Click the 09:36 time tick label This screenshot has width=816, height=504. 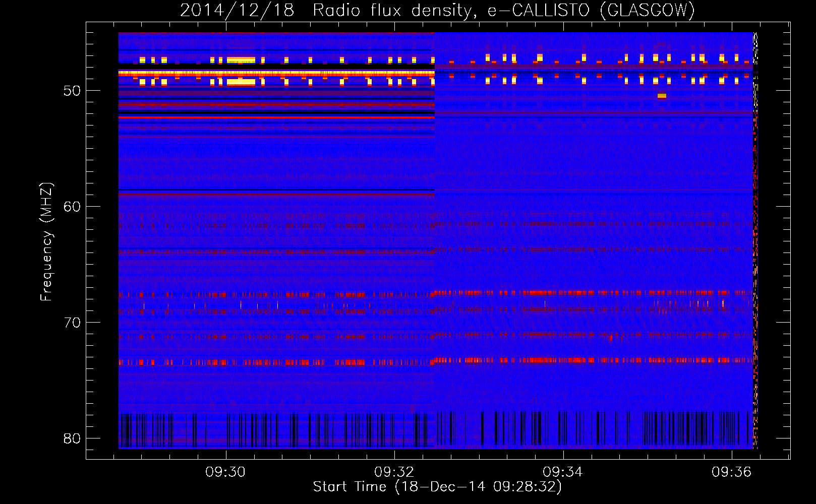pos(731,472)
